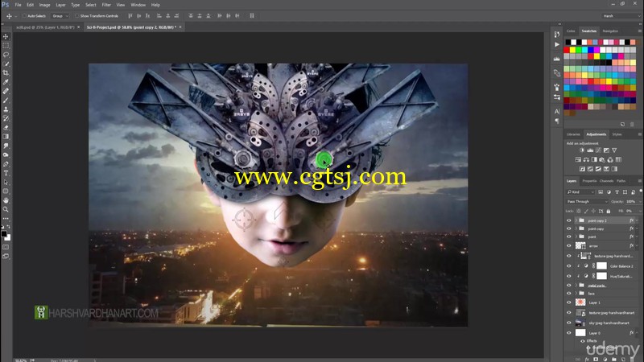The height and width of the screenshot is (362, 644).
Task: Enable the Auto-Select checkbox
Action: pos(24,16)
